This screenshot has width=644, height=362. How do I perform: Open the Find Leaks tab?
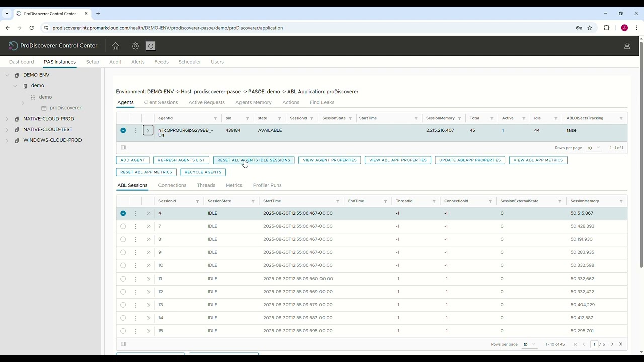(x=322, y=102)
